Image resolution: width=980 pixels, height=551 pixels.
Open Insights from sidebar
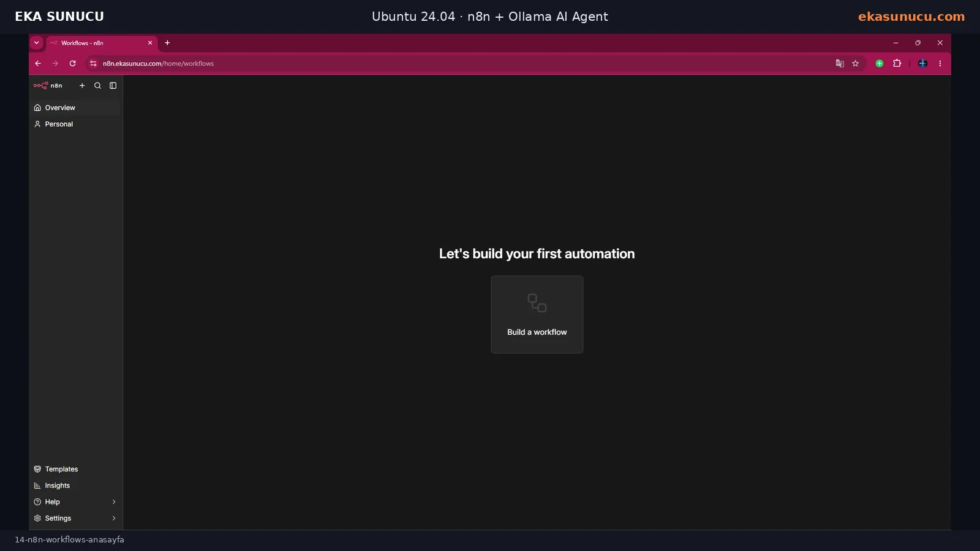pos(75,485)
